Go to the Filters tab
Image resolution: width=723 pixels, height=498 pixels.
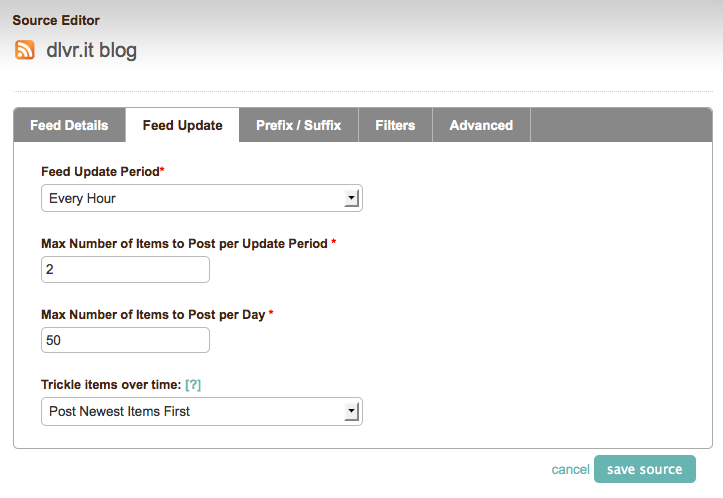pos(395,125)
